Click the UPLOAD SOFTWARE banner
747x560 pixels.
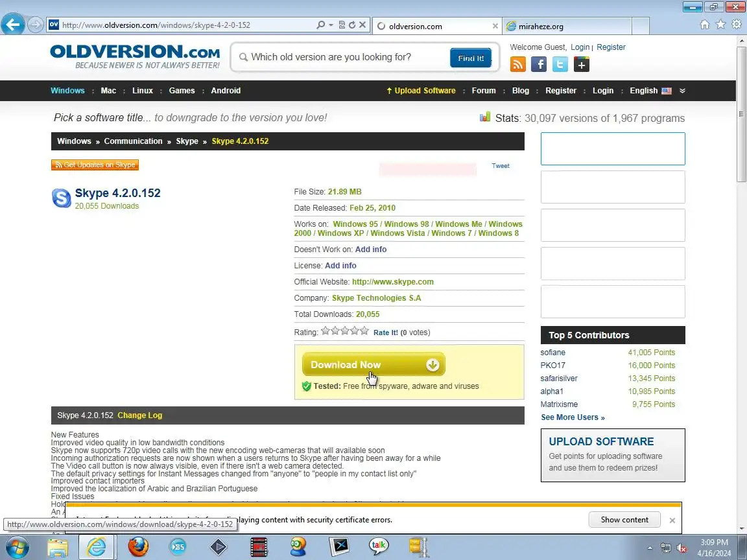(x=613, y=455)
